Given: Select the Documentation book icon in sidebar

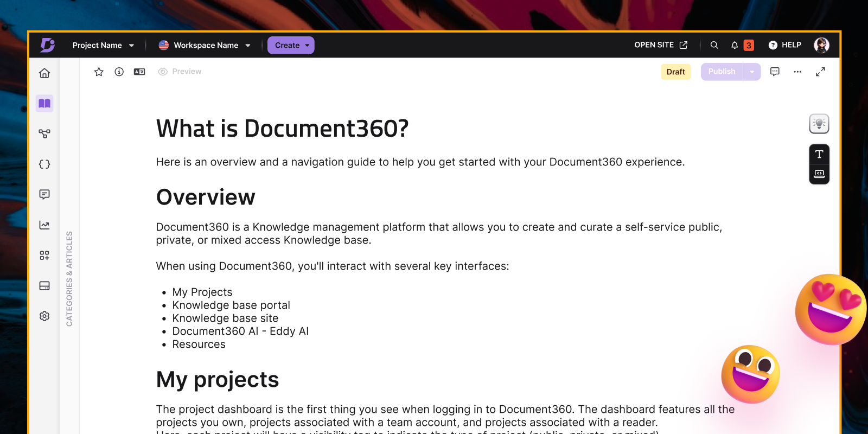Looking at the screenshot, I should (x=44, y=103).
